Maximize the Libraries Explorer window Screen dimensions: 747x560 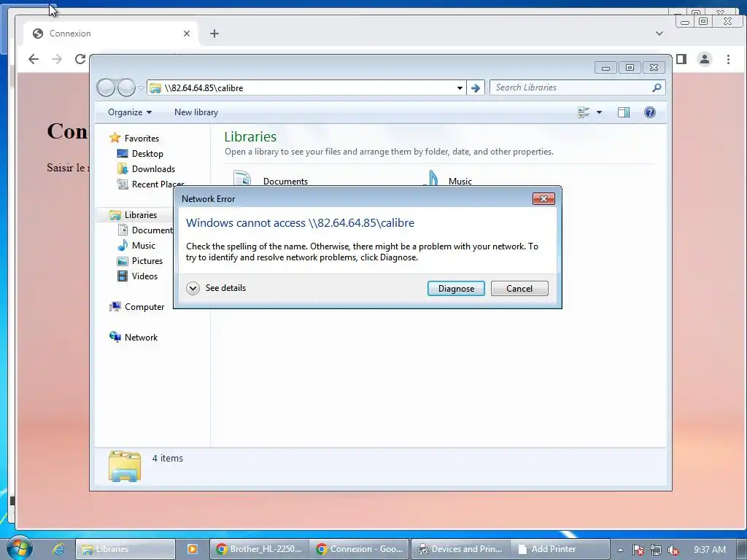[630, 68]
